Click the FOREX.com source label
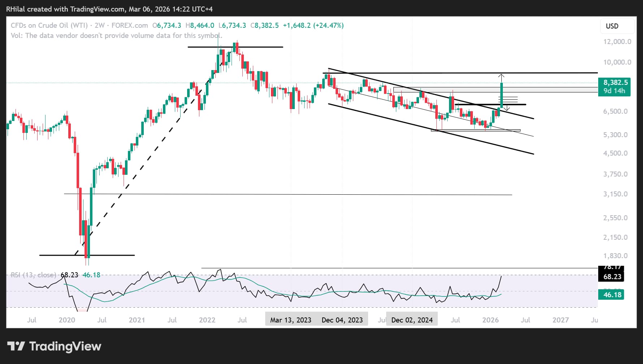 pyautogui.click(x=130, y=25)
